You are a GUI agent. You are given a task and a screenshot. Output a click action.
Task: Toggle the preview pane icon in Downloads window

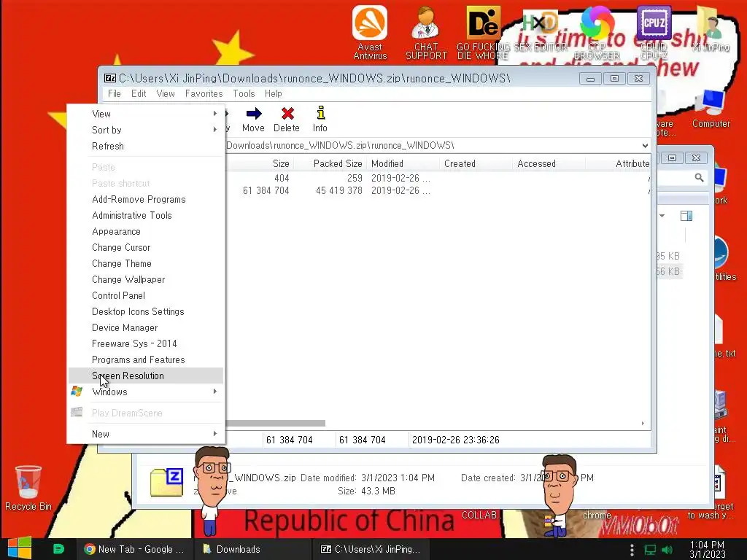(686, 216)
